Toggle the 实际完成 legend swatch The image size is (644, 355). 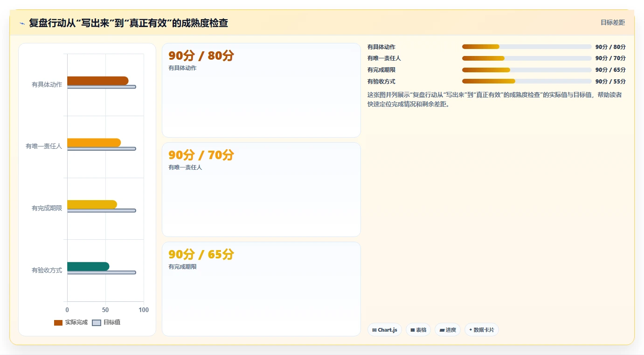pyautogui.click(x=58, y=323)
